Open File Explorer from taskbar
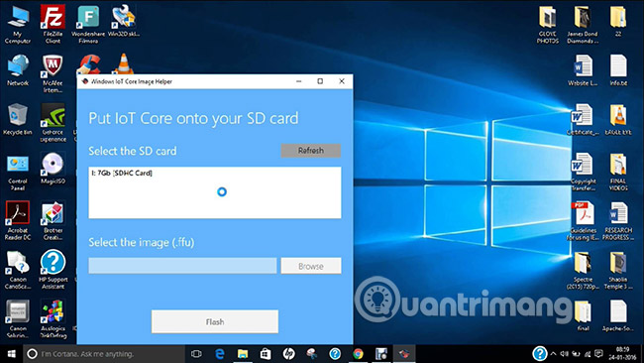Viewport: 644px width, 363px height. (x=243, y=354)
